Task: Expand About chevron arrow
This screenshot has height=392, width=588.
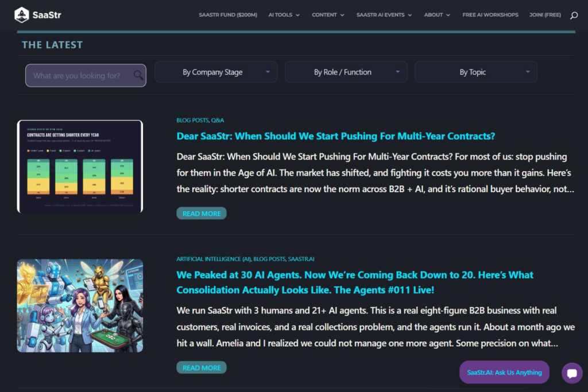Action: click(448, 15)
